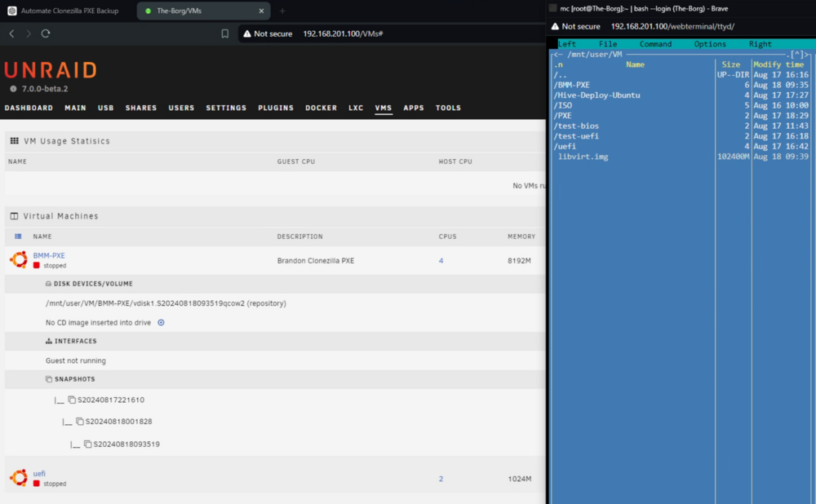Open the DOCKER page
Image resolution: width=816 pixels, height=504 pixels.
[x=321, y=108]
